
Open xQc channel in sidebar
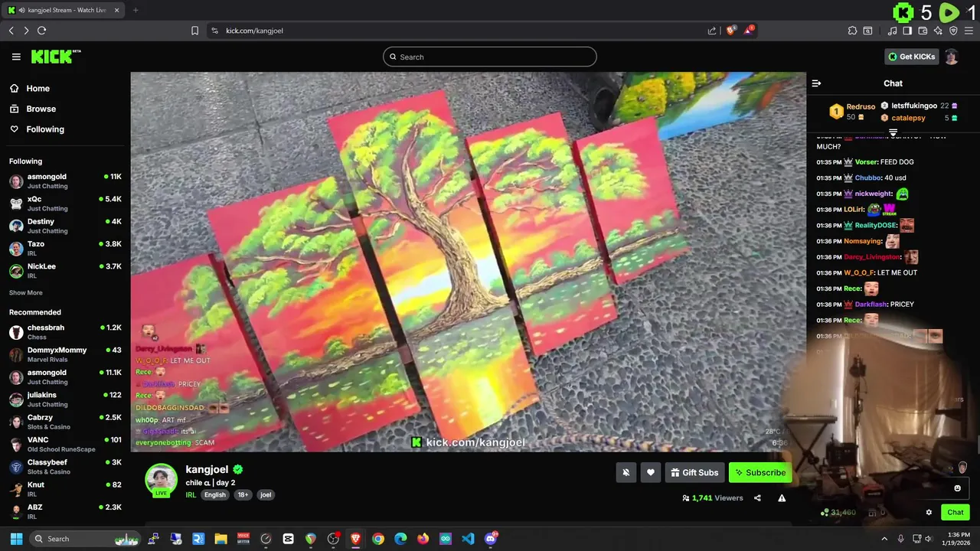(65, 204)
